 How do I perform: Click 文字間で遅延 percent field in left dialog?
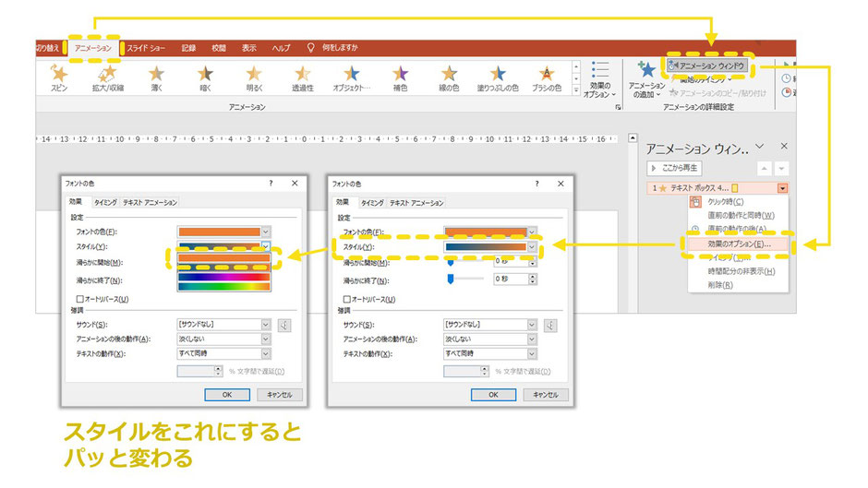(x=196, y=371)
